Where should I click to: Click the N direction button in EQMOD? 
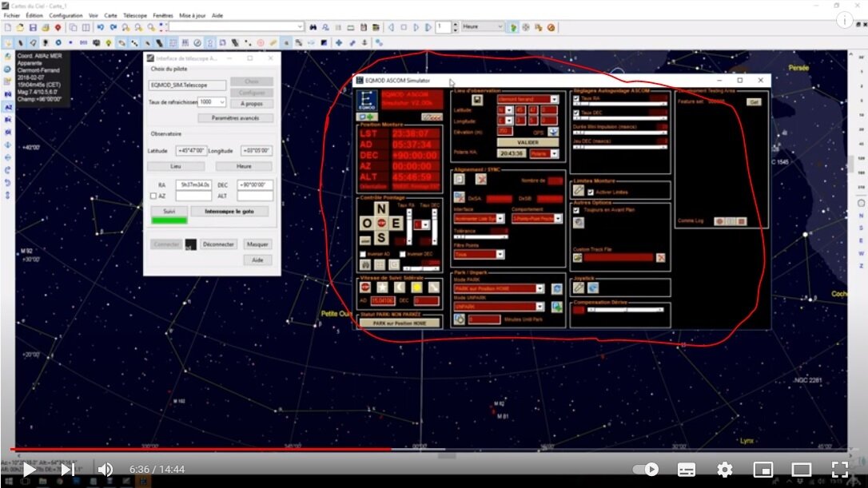pos(381,208)
